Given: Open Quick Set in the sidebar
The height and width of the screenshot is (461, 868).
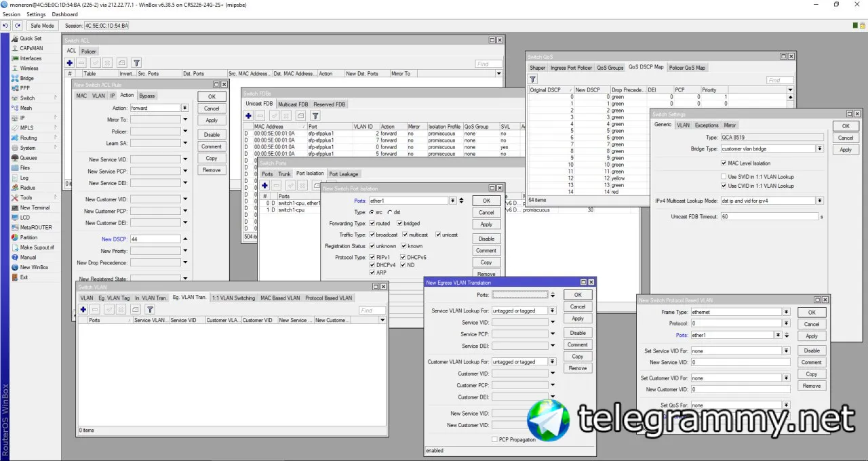Looking at the screenshot, I should point(31,39).
